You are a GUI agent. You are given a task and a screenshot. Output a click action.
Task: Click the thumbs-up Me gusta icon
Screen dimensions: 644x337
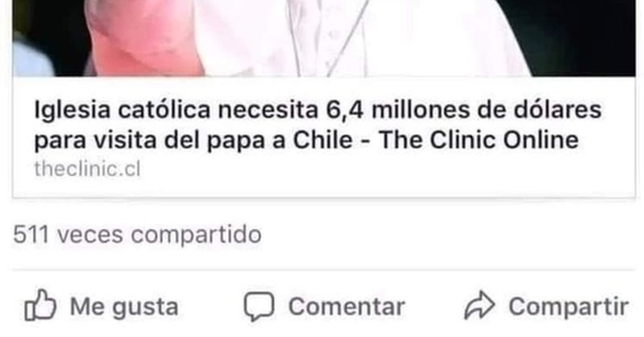click(40, 305)
